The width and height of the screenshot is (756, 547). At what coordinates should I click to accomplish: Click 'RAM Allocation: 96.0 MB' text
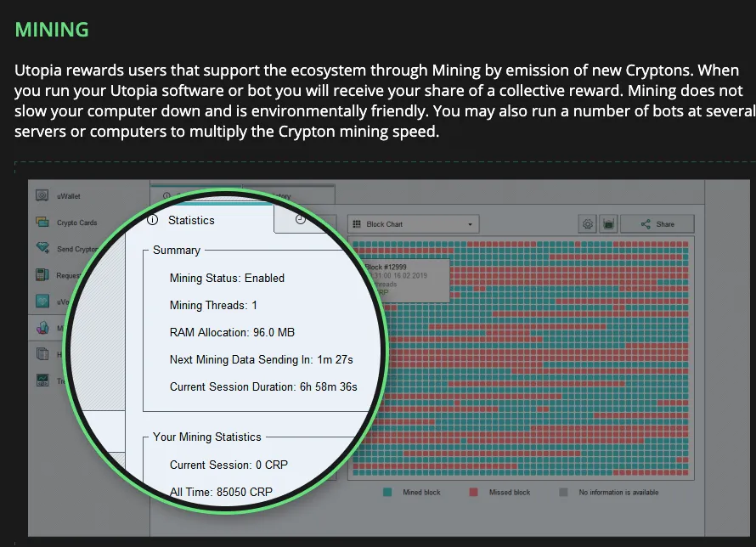[x=232, y=333]
